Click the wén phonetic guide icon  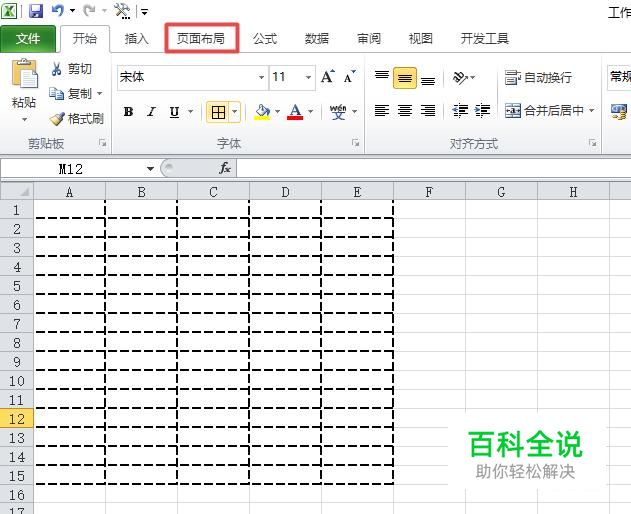[338, 112]
